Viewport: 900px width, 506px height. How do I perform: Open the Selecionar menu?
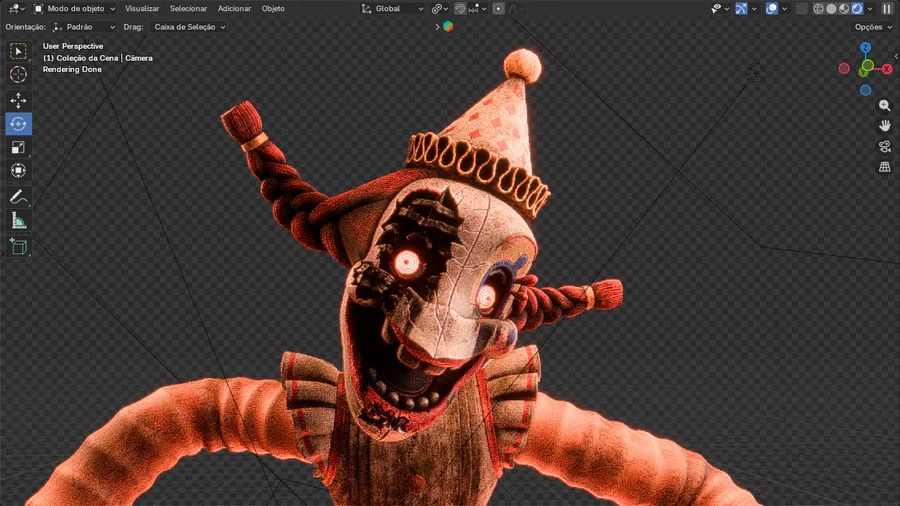[188, 9]
